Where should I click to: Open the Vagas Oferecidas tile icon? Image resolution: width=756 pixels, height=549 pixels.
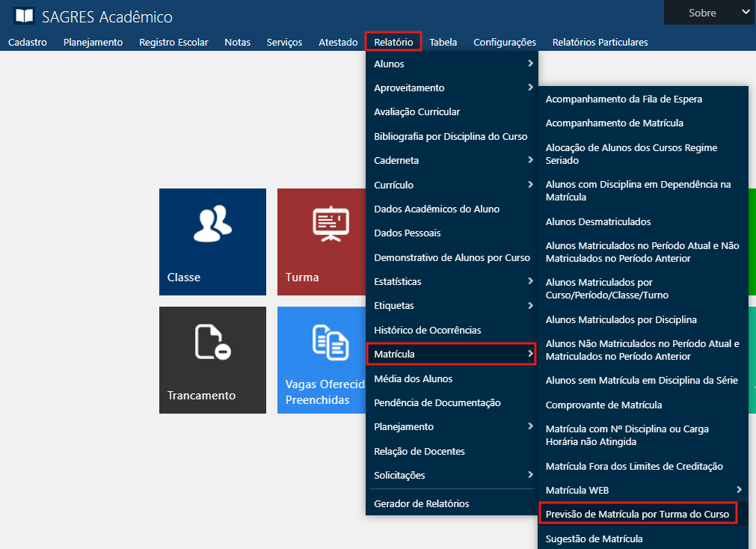pos(331,342)
